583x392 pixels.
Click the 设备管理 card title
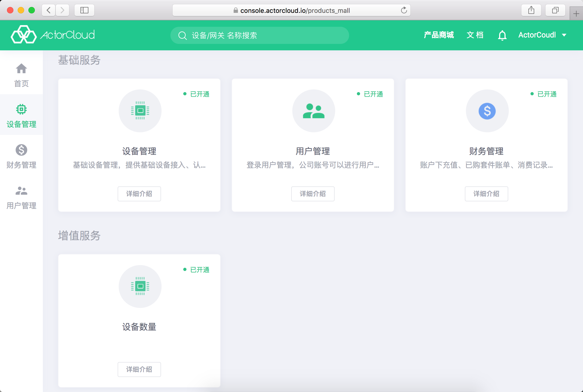point(139,151)
